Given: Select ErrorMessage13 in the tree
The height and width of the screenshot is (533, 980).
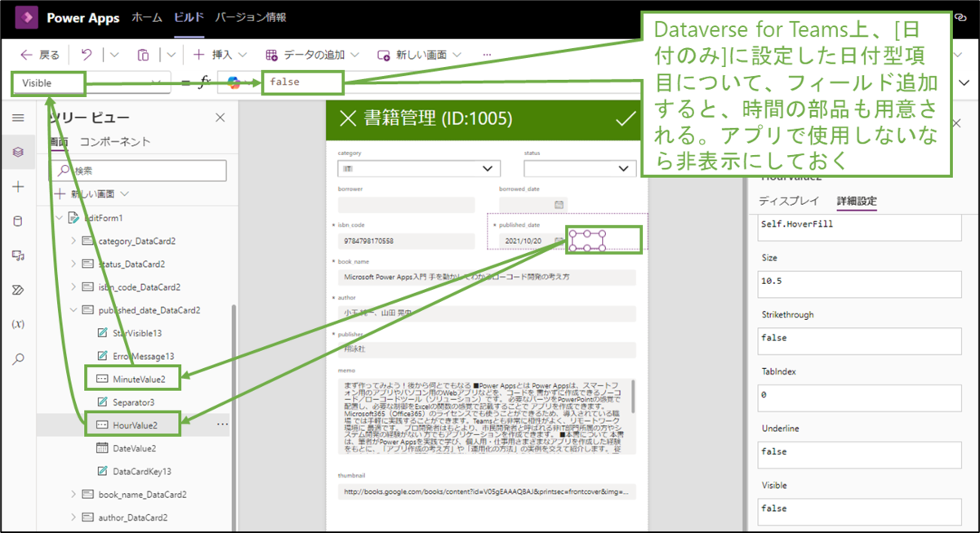Looking at the screenshot, I should click(x=135, y=356).
